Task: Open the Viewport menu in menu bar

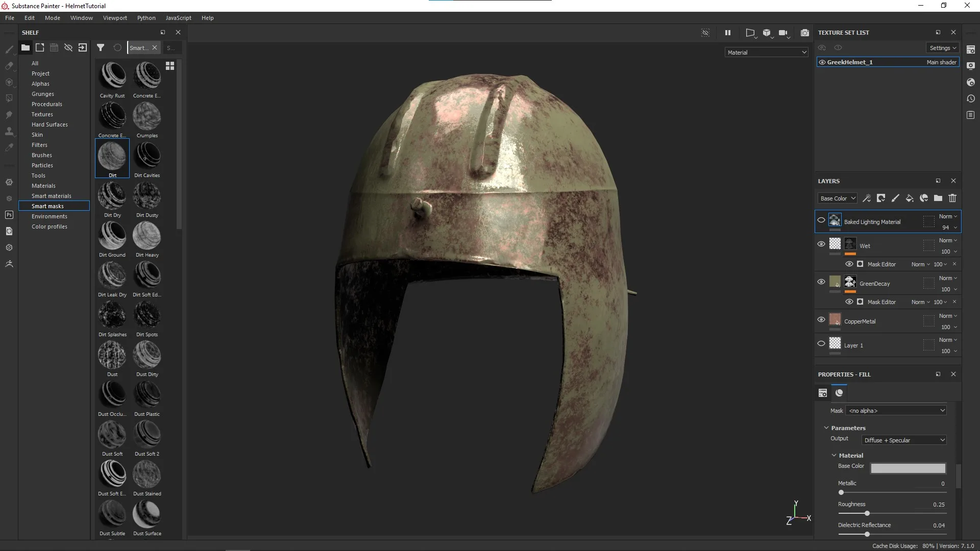Action: tap(114, 17)
